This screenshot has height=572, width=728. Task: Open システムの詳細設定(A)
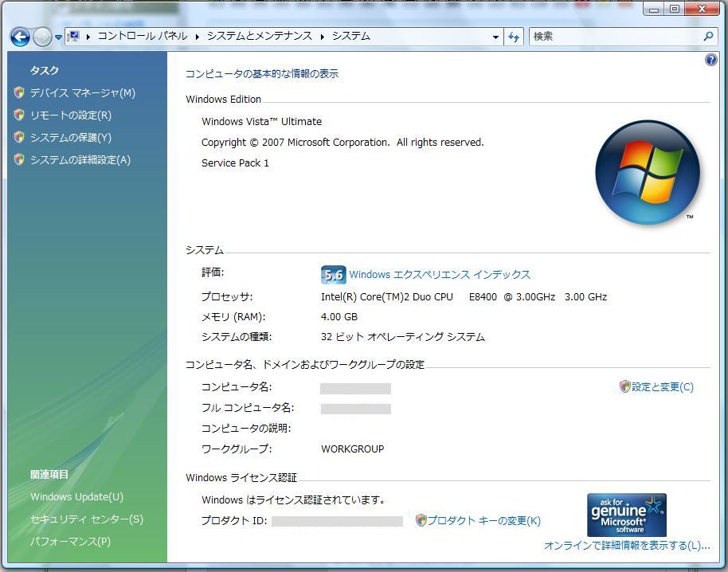tap(80, 159)
